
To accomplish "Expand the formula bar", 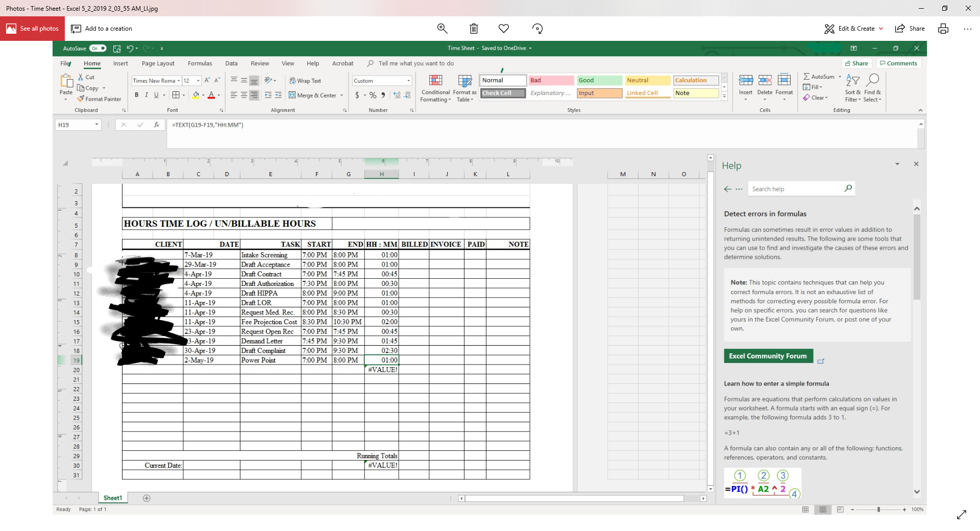I will point(921,124).
